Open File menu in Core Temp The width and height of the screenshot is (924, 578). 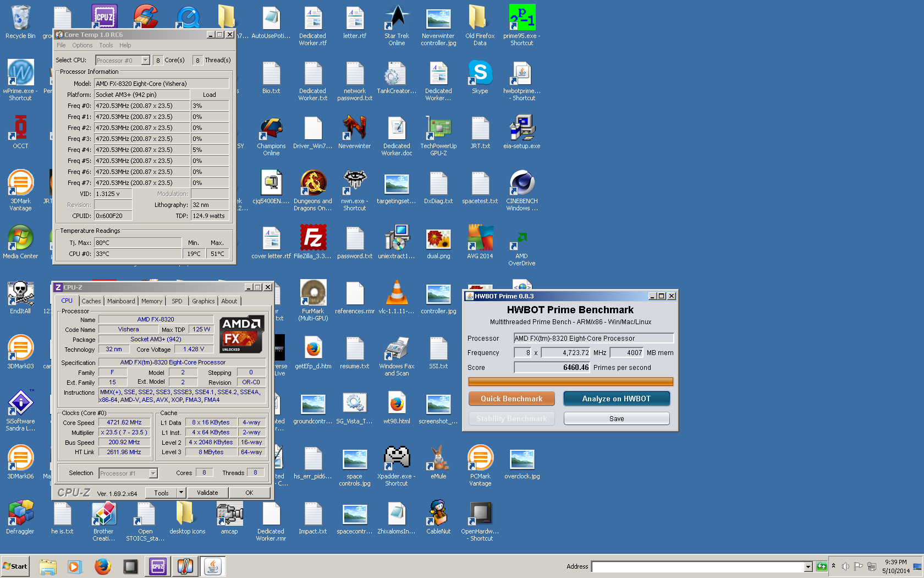pyautogui.click(x=61, y=45)
